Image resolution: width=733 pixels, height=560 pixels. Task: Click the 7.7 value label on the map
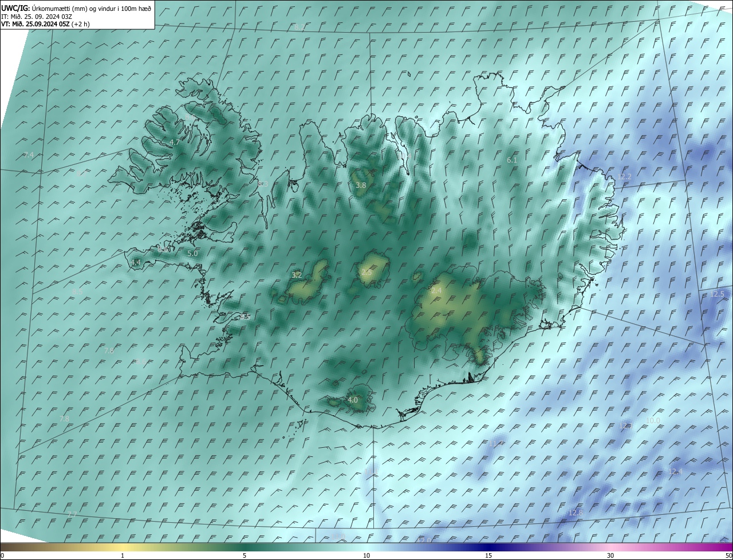(72, 515)
